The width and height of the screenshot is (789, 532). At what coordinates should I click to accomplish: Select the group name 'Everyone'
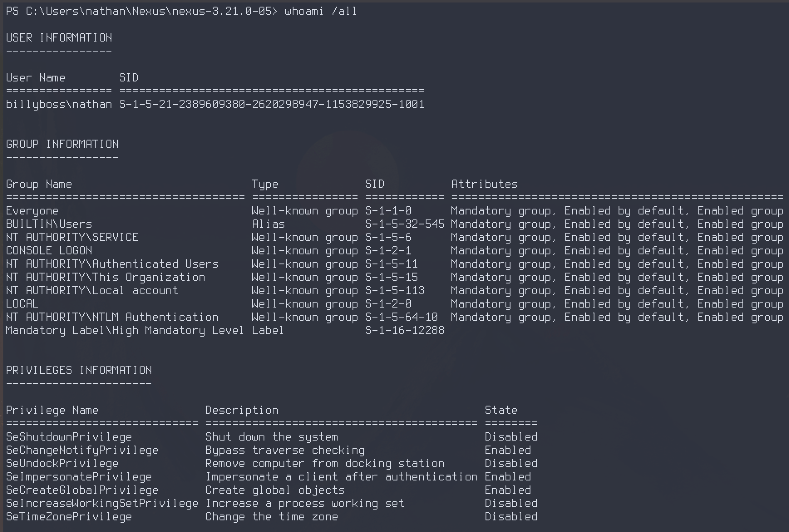click(32, 211)
